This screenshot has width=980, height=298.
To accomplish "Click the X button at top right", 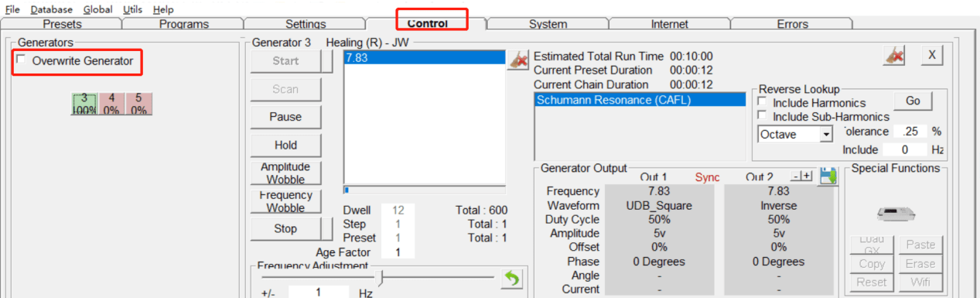I will point(932,56).
